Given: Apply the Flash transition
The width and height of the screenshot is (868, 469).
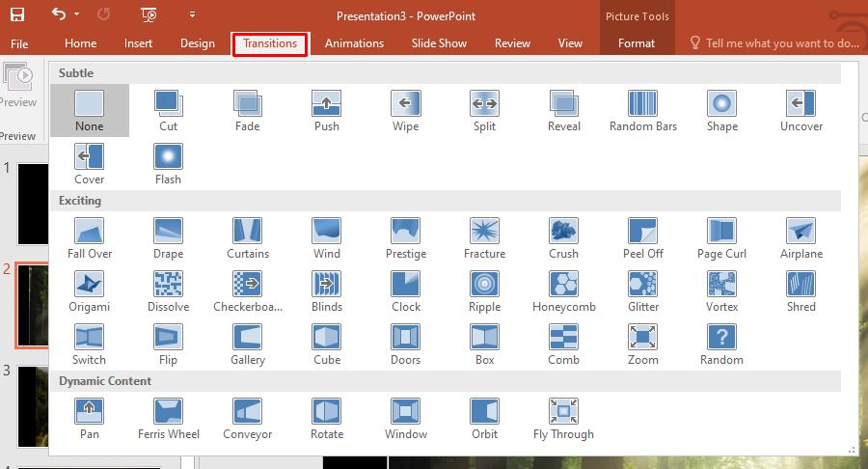Looking at the screenshot, I should (168, 164).
